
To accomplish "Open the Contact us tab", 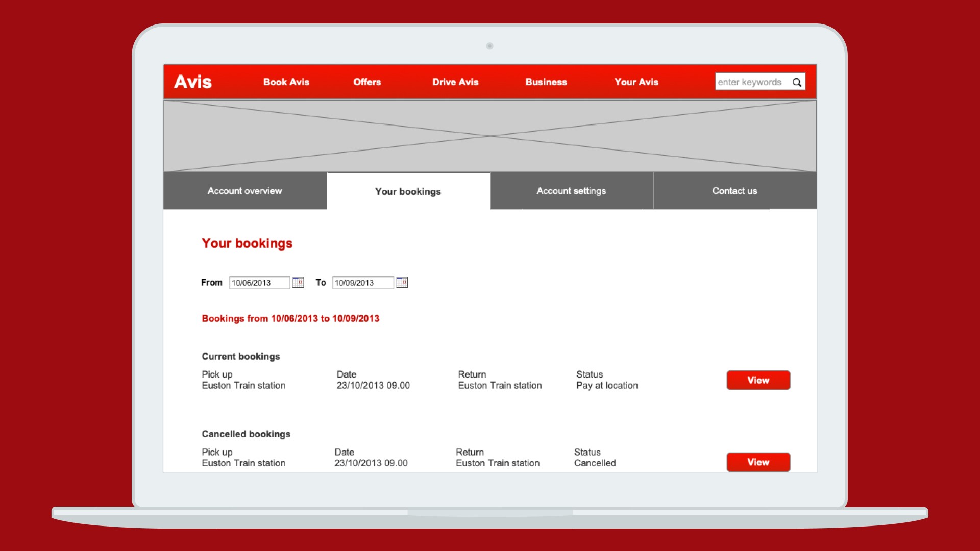I will (734, 191).
